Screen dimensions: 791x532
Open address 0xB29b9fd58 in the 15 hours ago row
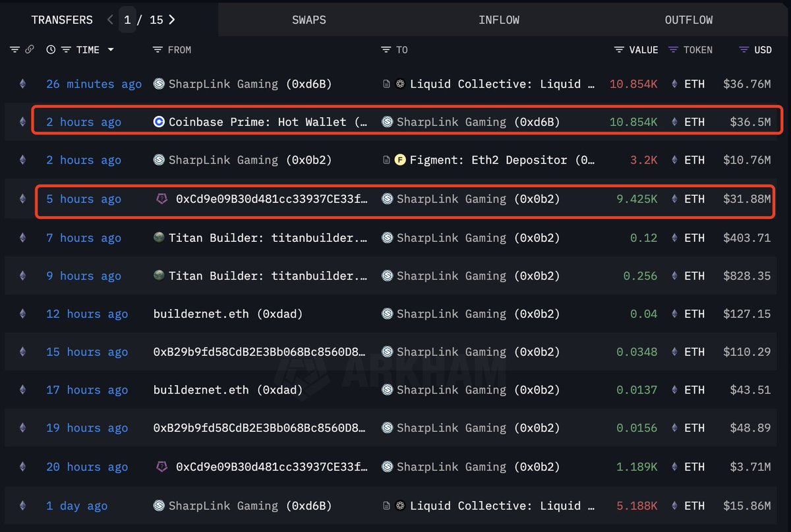[260, 352]
